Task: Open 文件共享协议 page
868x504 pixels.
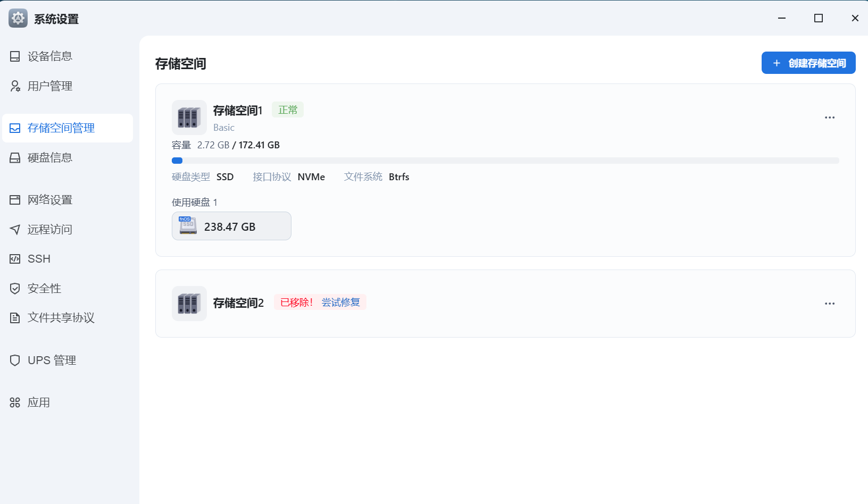Action: coord(68,318)
